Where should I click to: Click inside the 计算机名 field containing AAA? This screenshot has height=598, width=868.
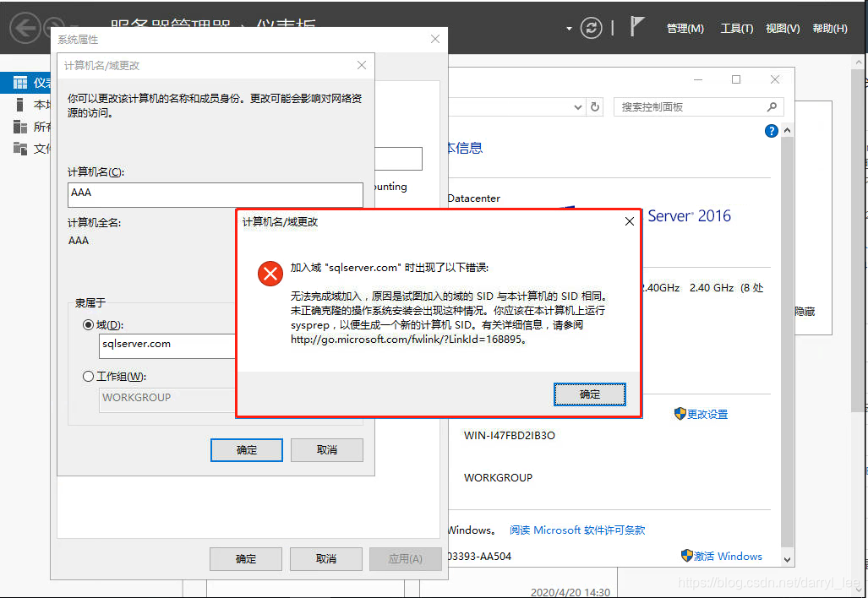coord(216,195)
